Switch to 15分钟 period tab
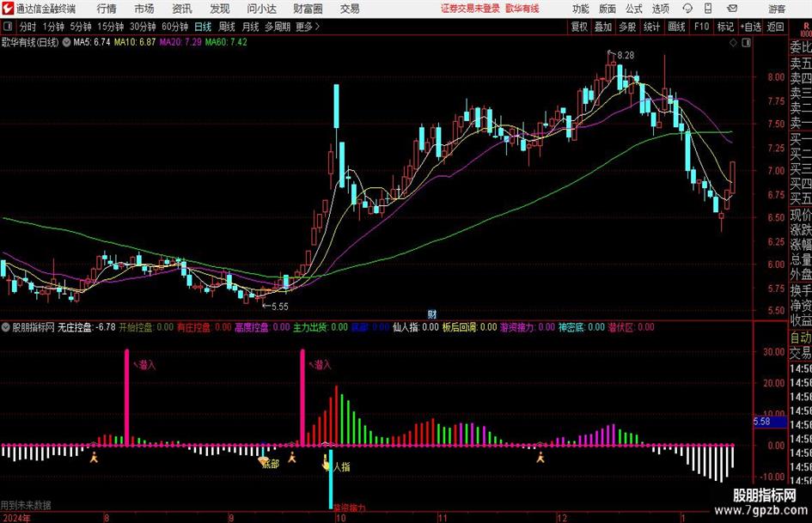 tap(111, 27)
